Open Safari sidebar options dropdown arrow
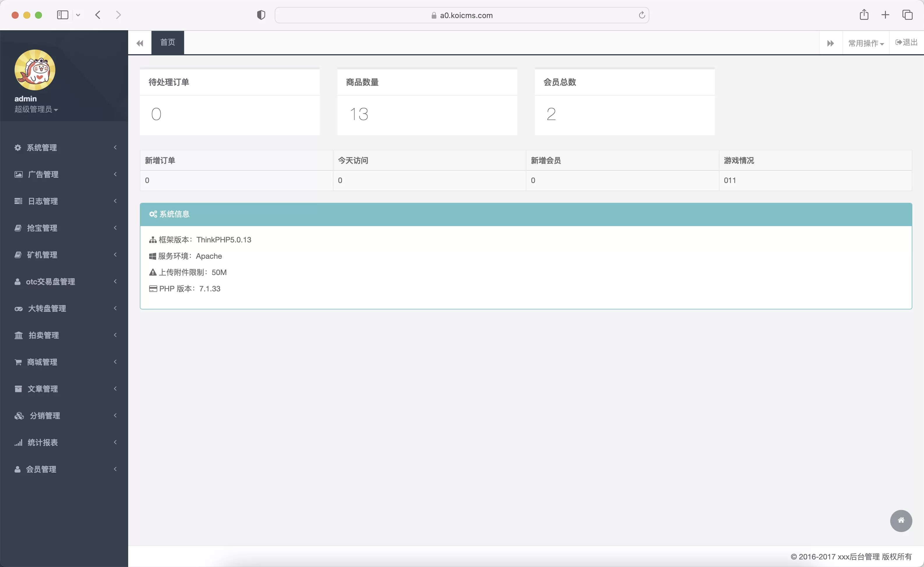924x567 pixels. [78, 15]
